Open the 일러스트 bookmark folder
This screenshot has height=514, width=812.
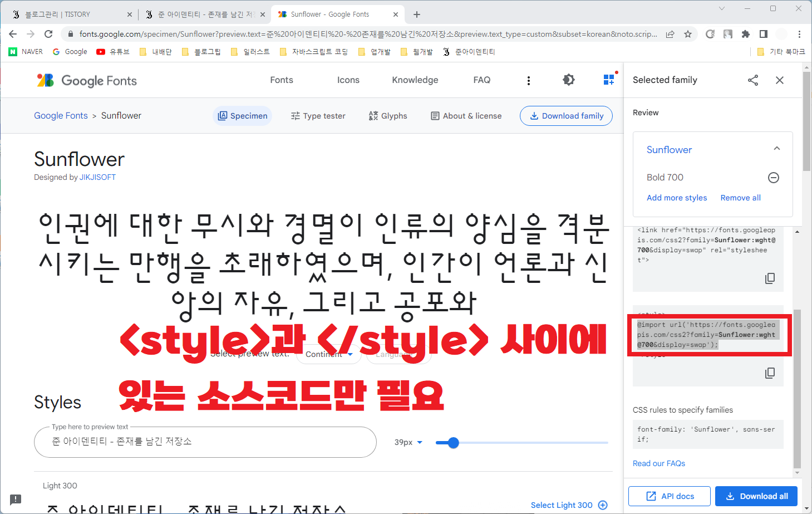coord(250,52)
